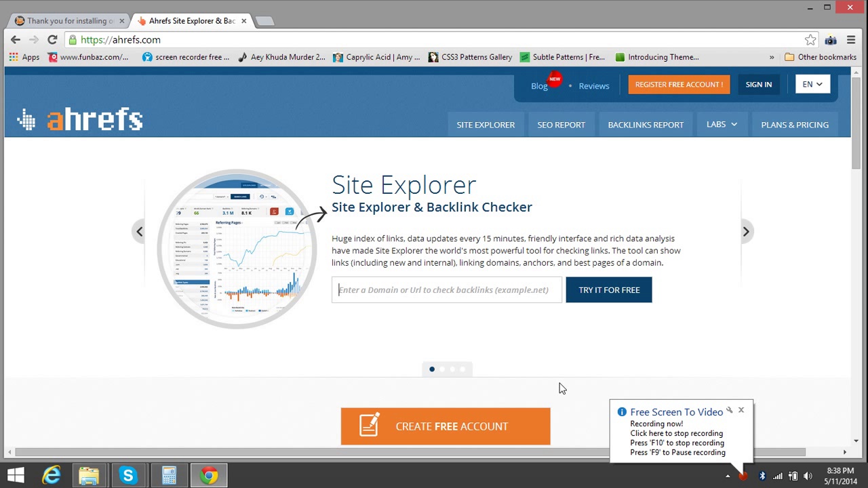Viewport: 868px width, 488px height.
Task: Open the Other bookmarks folder
Action: 821,57
